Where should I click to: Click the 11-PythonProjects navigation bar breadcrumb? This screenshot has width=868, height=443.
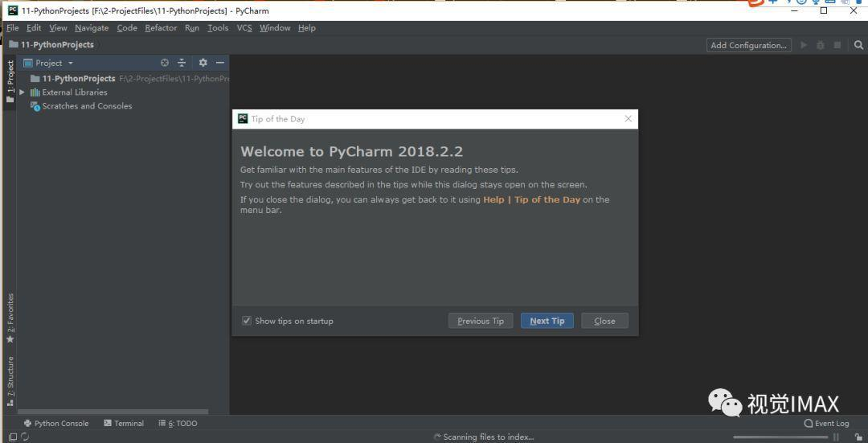(x=51, y=45)
